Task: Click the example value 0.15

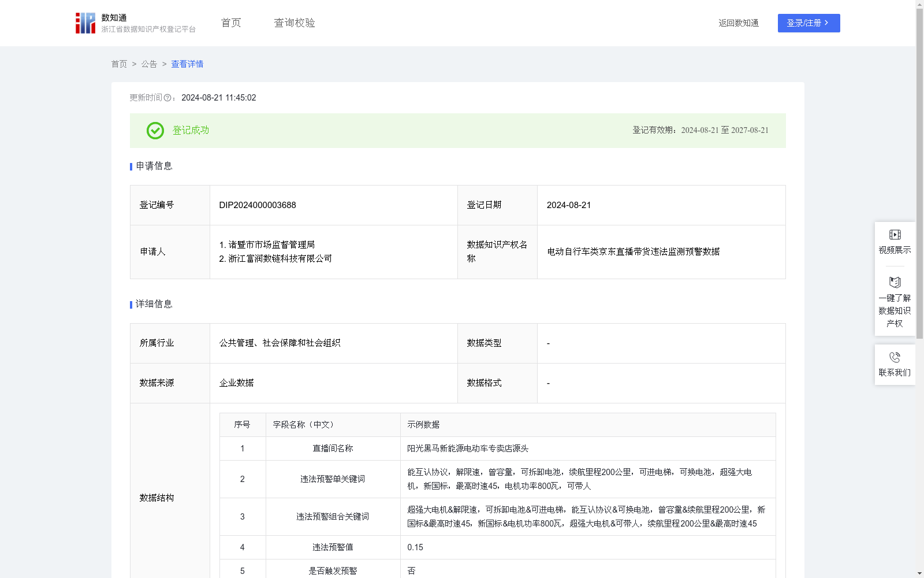Action: (x=415, y=547)
